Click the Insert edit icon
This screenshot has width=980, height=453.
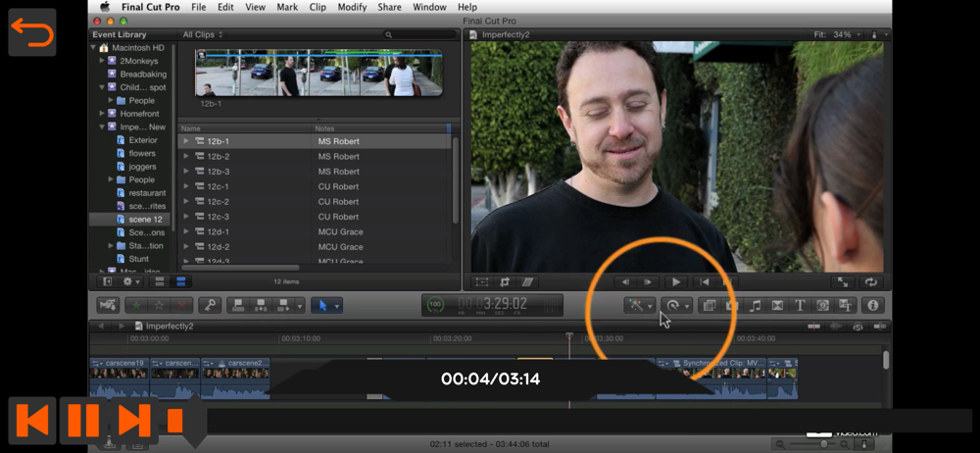click(261, 305)
